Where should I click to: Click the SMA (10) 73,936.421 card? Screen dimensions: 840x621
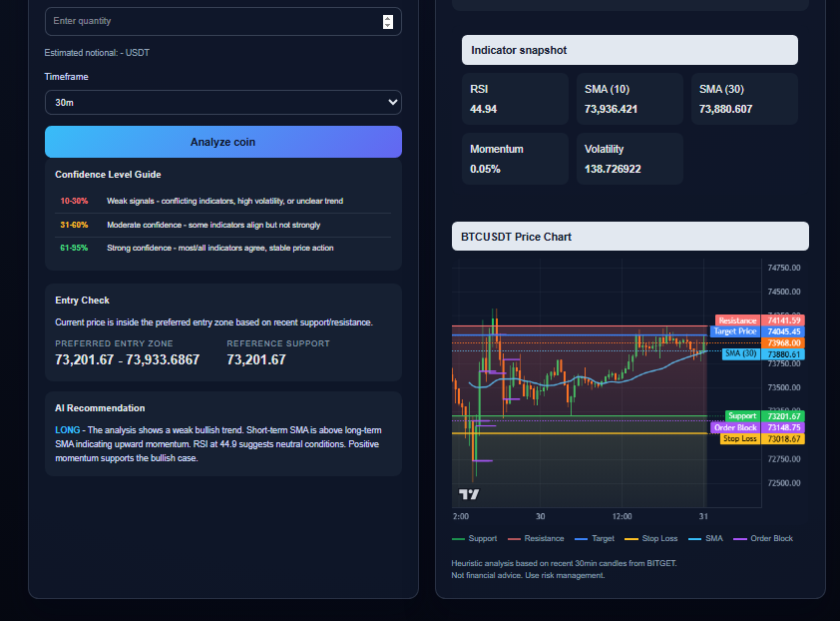(x=630, y=99)
